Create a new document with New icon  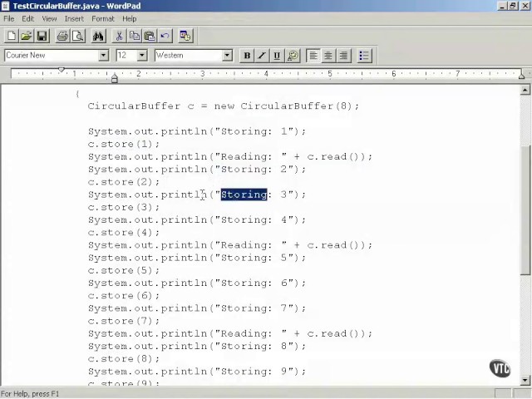click(11, 36)
